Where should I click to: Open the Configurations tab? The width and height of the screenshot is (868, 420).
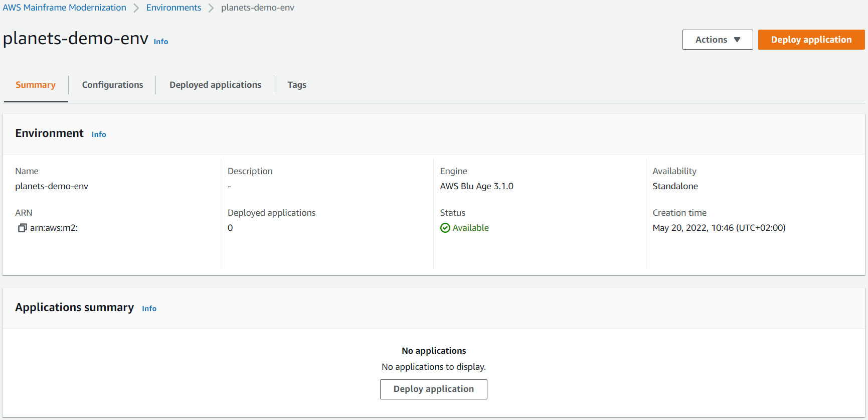pos(113,85)
